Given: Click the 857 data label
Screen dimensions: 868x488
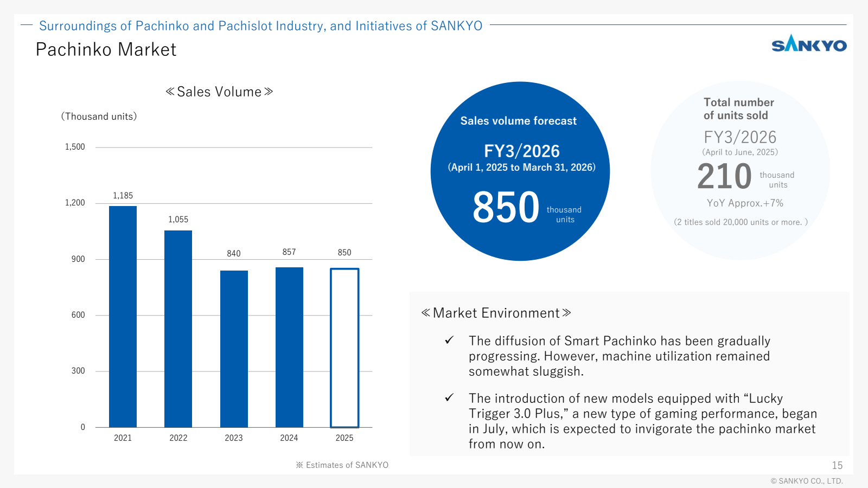Looking at the screenshot, I should pyautogui.click(x=289, y=252).
